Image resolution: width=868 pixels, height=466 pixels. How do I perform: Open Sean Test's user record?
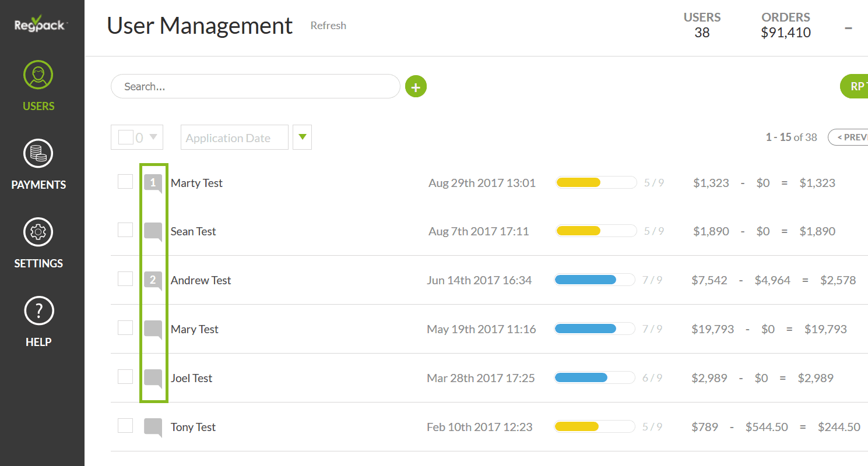pyautogui.click(x=193, y=231)
